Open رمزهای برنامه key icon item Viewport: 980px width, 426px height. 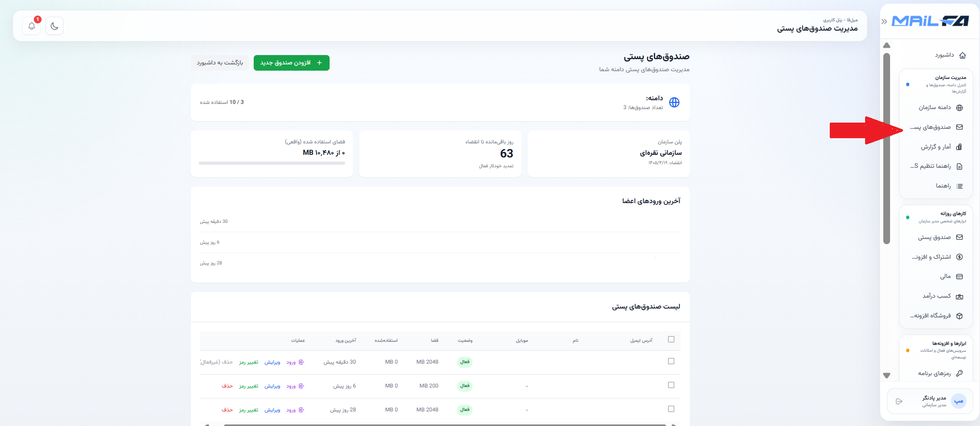point(960,373)
